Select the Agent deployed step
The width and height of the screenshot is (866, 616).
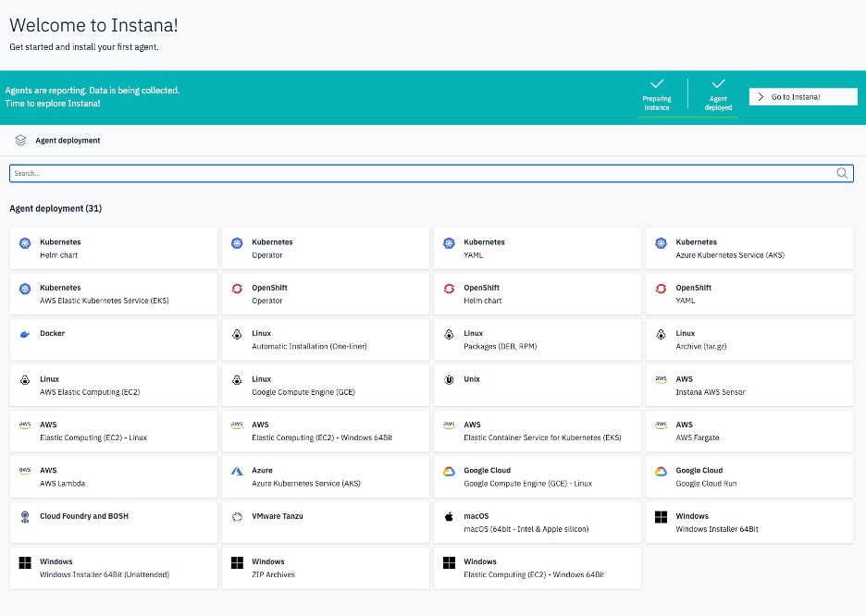(718, 95)
